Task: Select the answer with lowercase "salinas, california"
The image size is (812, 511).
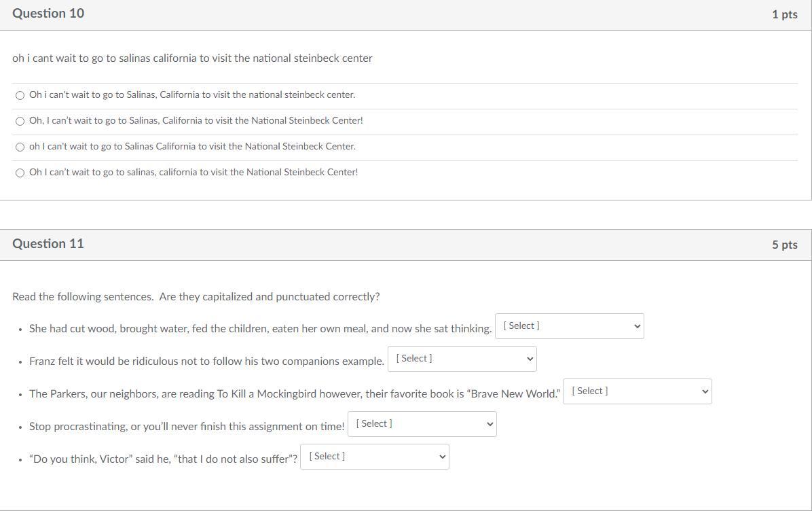Action: click(x=20, y=173)
